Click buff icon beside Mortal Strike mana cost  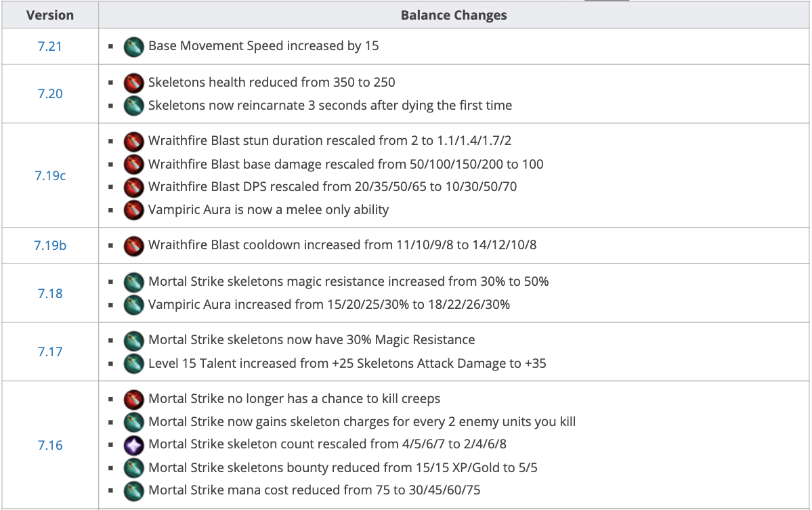click(134, 490)
